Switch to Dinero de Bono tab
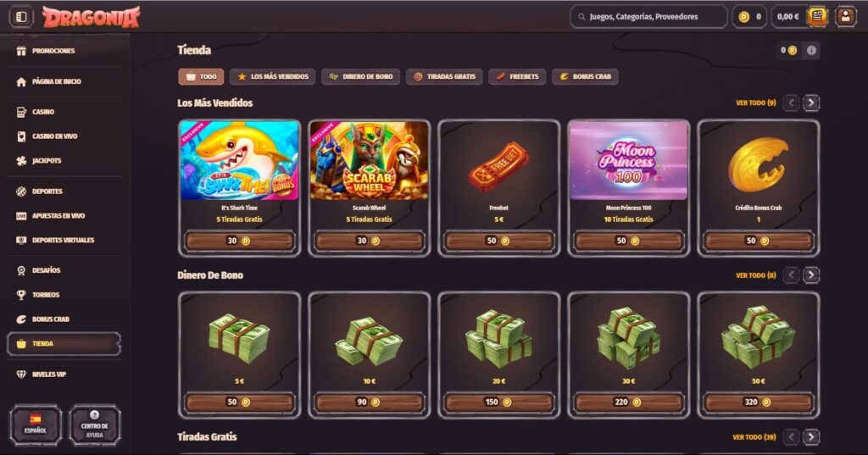The image size is (868, 455). pyautogui.click(x=361, y=77)
